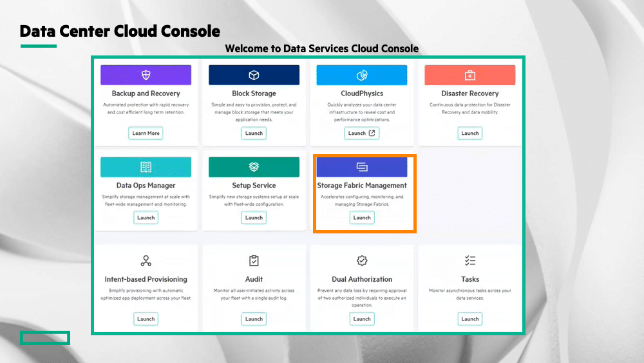
Task: Select the 'Tasks' card title
Action: coord(470,279)
